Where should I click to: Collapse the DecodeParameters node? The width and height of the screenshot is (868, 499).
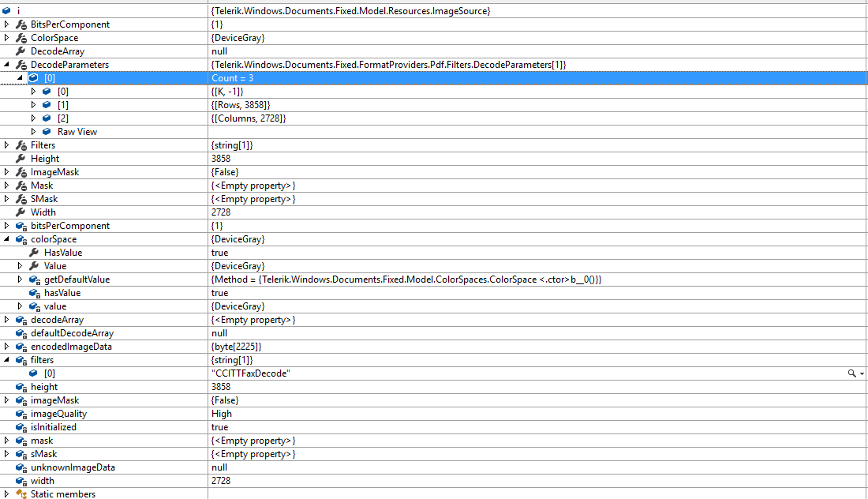tap(7, 65)
